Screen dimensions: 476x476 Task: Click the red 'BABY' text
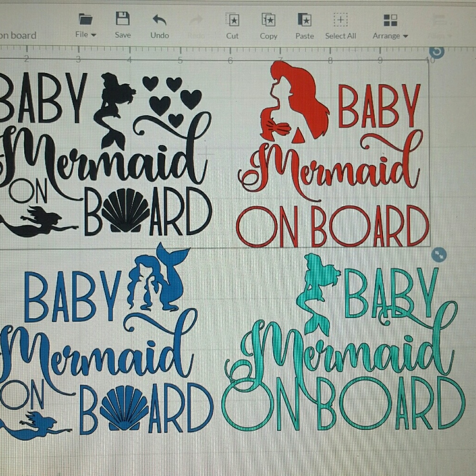(x=379, y=106)
